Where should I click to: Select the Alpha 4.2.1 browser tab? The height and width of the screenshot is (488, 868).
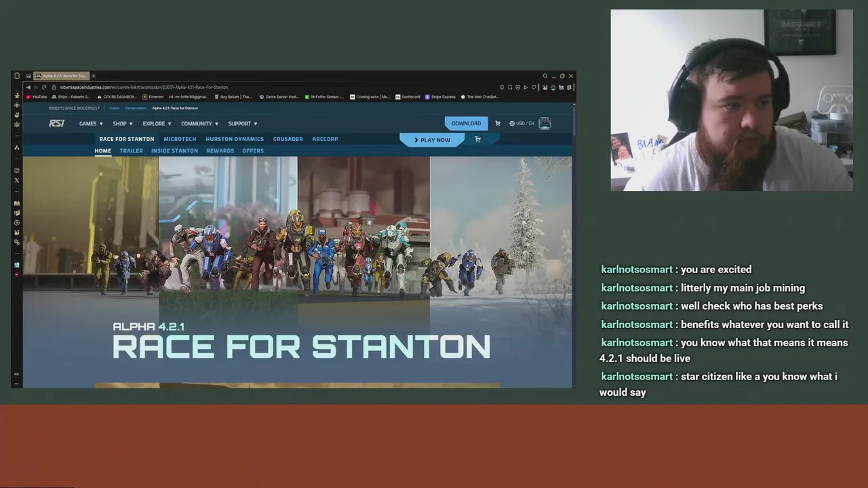point(61,76)
